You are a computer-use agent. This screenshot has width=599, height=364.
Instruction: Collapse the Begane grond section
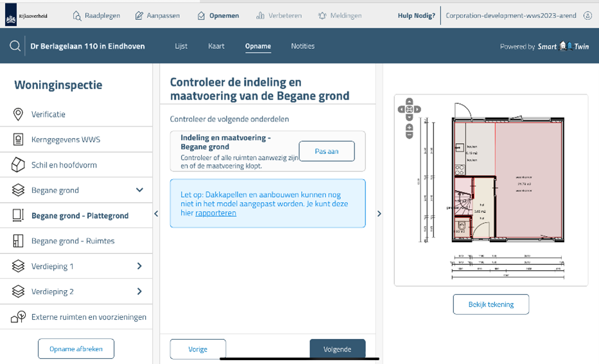click(139, 190)
